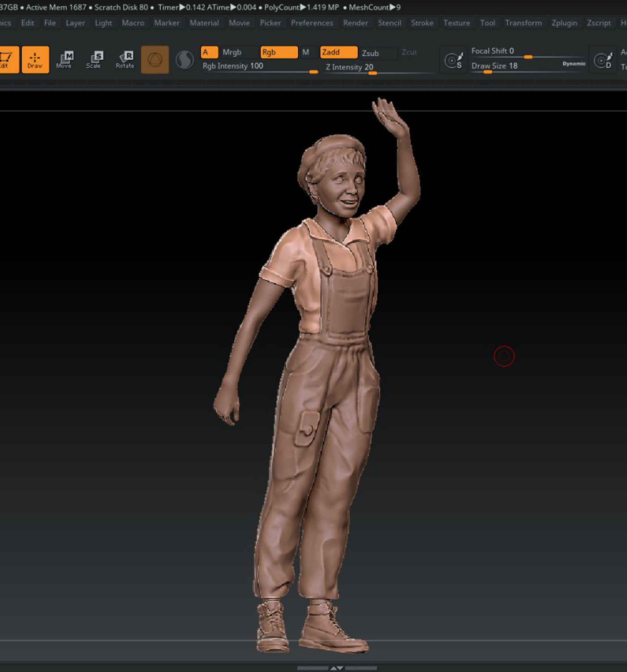The width and height of the screenshot is (627, 672).
Task: Switch to Zsub mode
Action: (370, 53)
